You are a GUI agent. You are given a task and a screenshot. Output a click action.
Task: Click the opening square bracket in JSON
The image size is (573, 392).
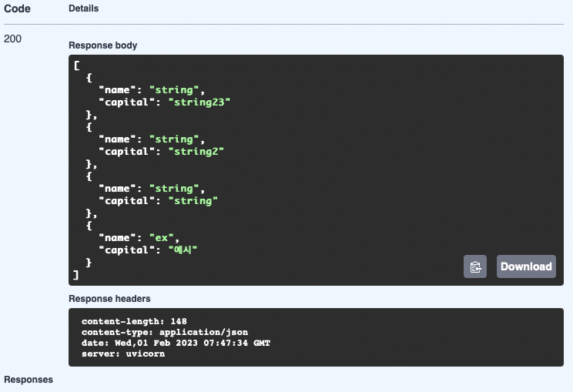coord(76,65)
